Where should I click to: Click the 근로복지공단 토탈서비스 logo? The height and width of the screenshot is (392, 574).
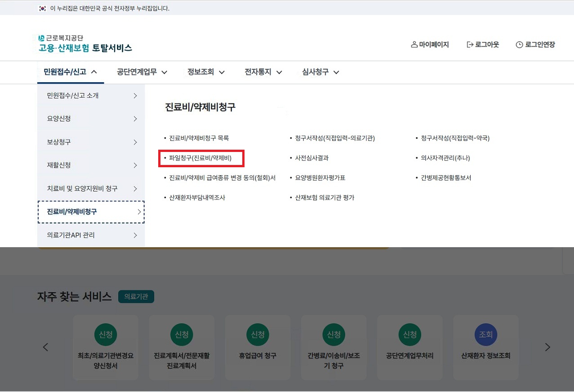coord(85,44)
